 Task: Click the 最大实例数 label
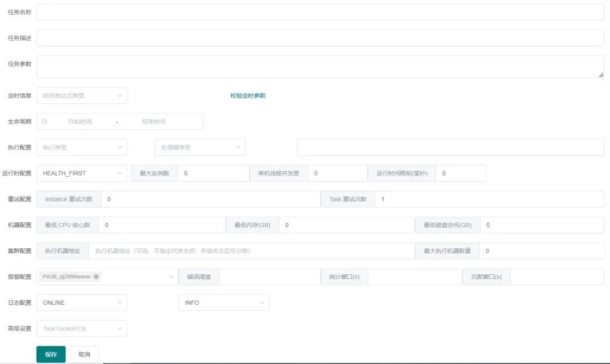154,173
